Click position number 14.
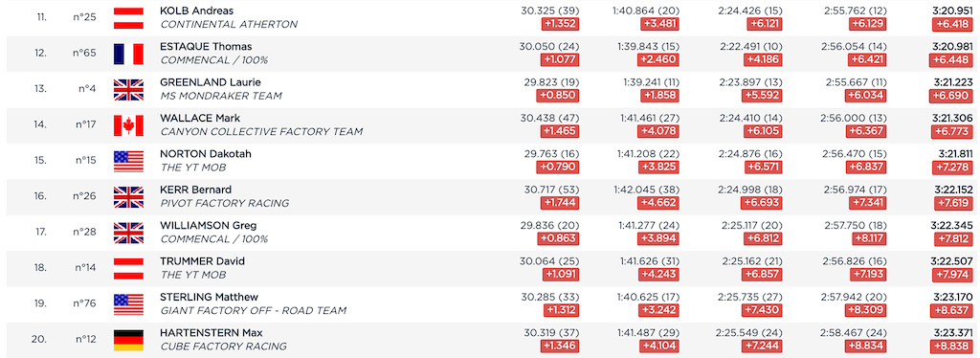 coord(40,124)
